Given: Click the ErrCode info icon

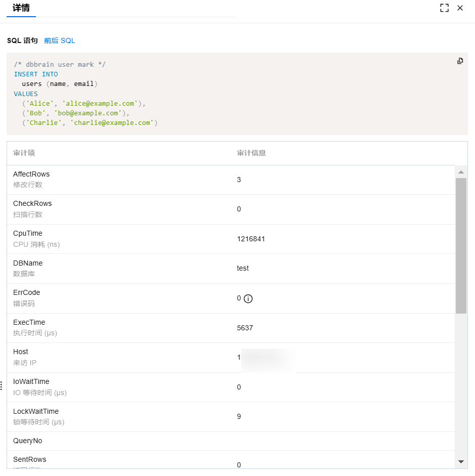Looking at the screenshot, I should (x=248, y=298).
